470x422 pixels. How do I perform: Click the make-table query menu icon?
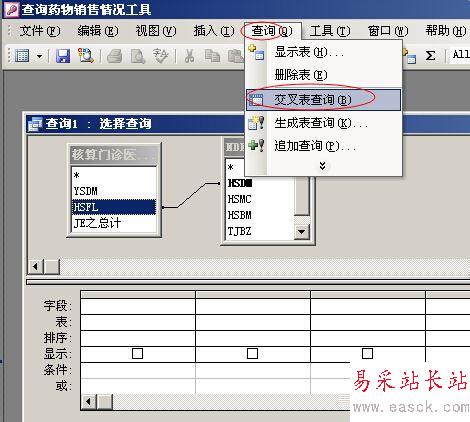point(256,123)
